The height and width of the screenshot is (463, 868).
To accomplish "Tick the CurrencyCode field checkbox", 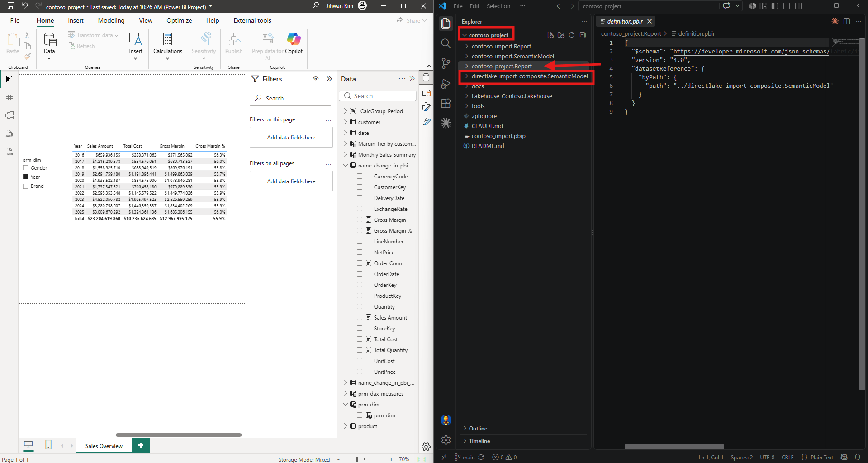I will click(360, 177).
